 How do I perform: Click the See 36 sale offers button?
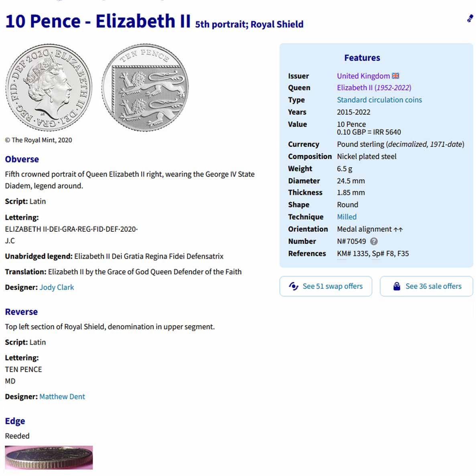(426, 286)
